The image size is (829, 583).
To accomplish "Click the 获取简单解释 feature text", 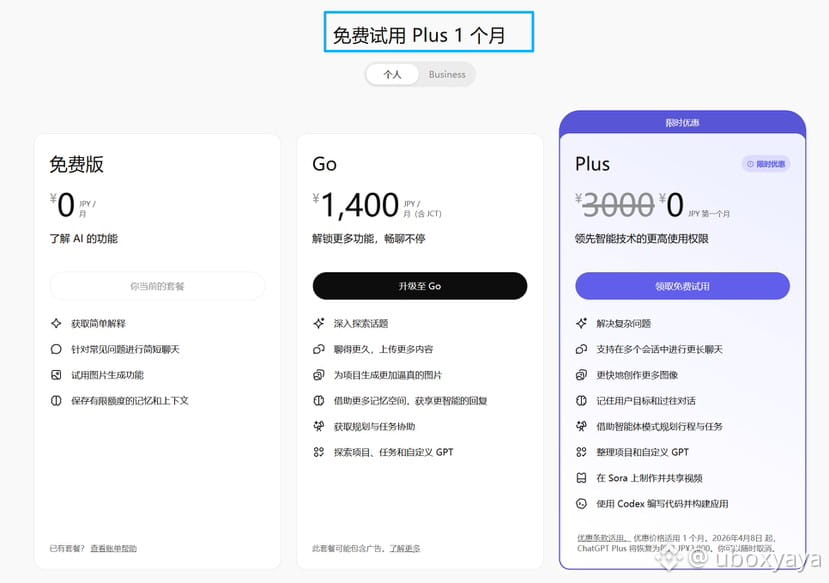I will coord(98,323).
